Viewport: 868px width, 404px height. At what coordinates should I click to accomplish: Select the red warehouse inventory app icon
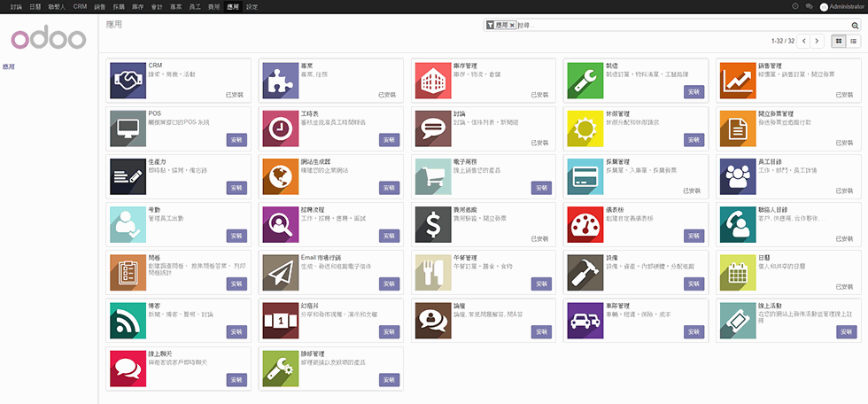[x=432, y=80]
